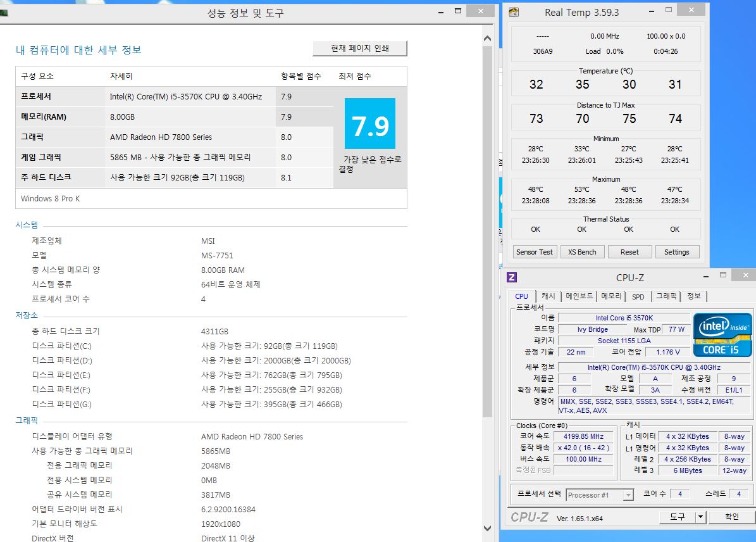Open the SPD tab
This screenshot has width=756, height=542.
coord(638,296)
